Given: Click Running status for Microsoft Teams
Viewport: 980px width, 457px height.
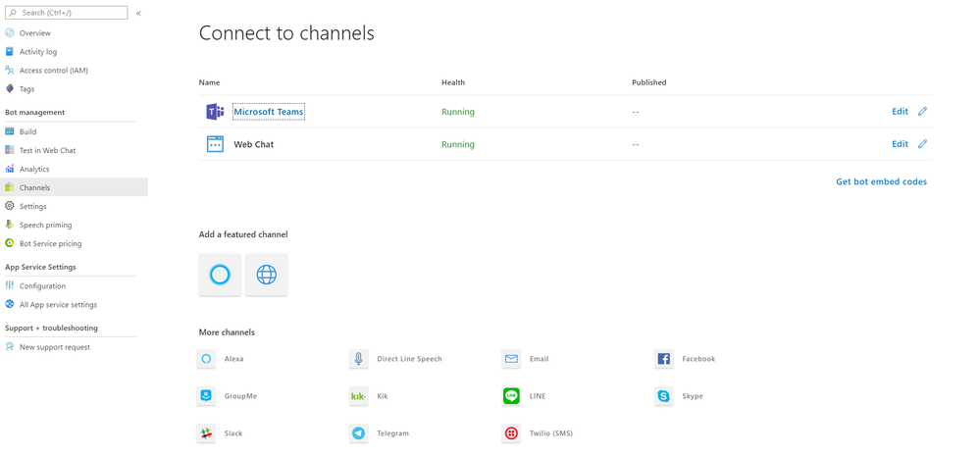Looking at the screenshot, I should pos(458,112).
